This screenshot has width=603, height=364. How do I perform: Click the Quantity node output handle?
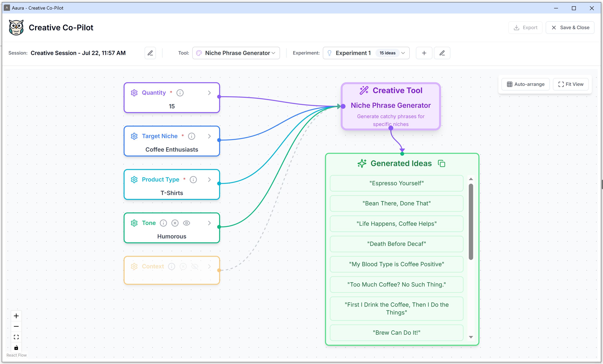(219, 97)
